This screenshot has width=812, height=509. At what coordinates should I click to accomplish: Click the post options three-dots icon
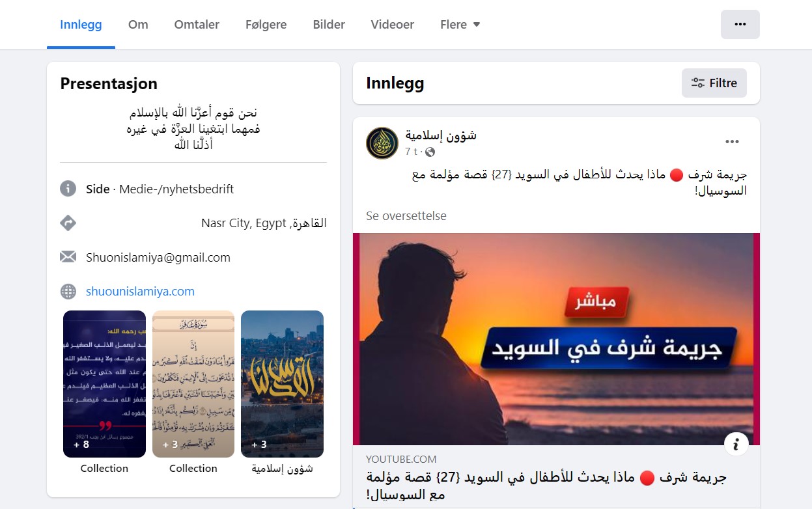(x=732, y=142)
